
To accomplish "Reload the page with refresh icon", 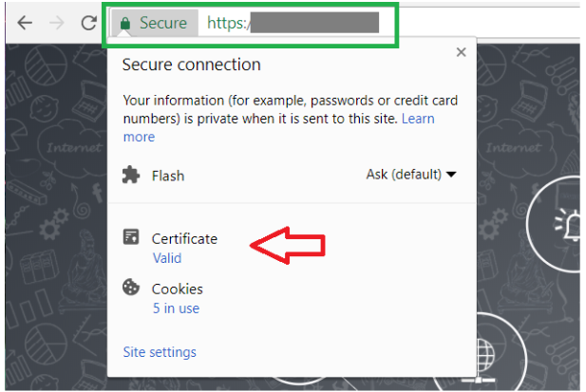I will coord(89,23).
